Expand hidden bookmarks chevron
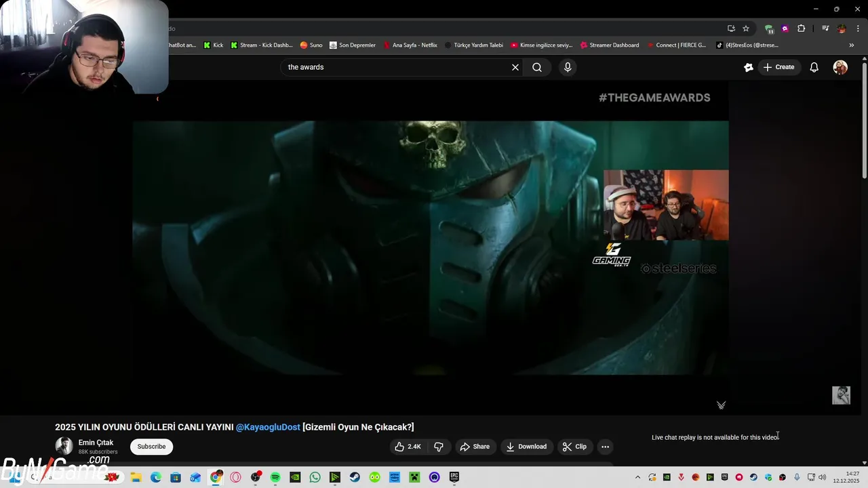This screenshot has height=488, width=868. 852,45
